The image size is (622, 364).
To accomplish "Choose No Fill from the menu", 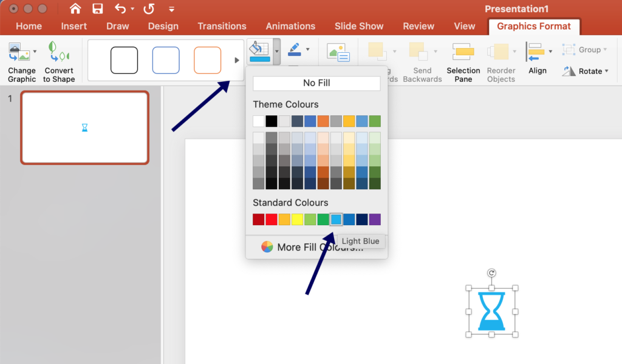I will pos(316,83).
